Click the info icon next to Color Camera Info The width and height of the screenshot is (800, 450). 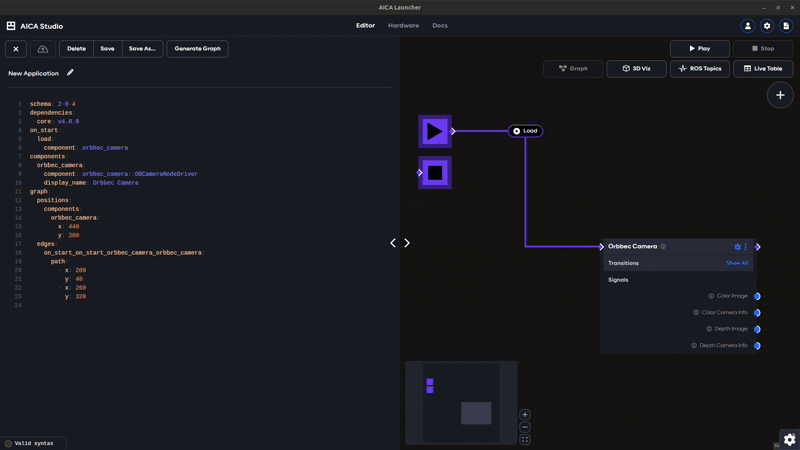pyautogui.click(x=696, y=312)
